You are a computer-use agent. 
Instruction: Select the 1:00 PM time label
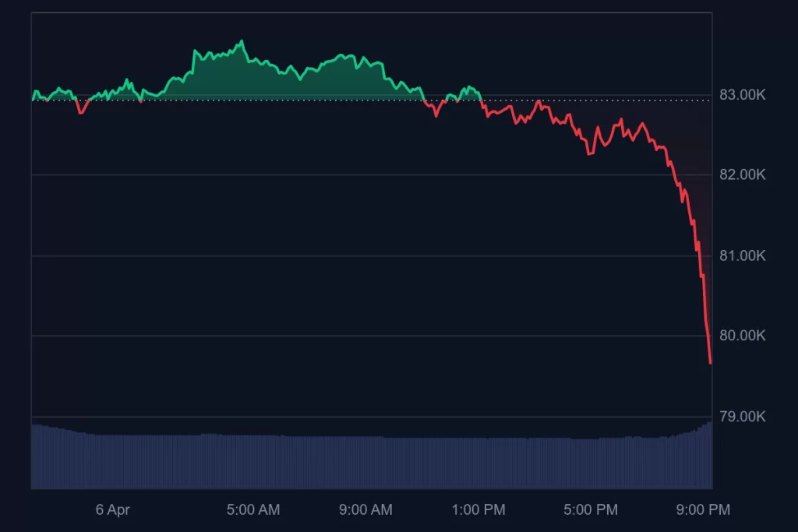pos(478,510)
